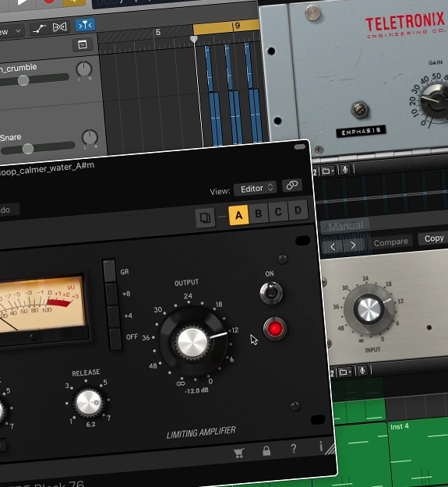
Task: Click the 6.2 release value
Action: 90,424
